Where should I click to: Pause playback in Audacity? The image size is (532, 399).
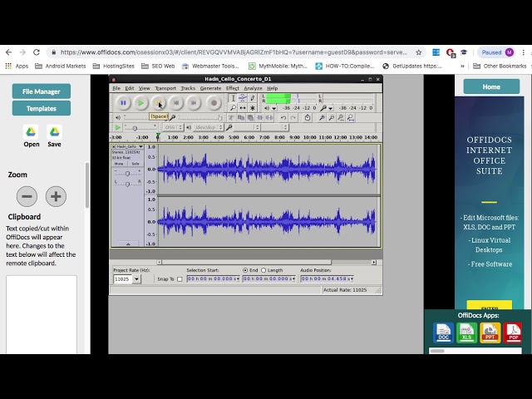(x=123, y=103)
